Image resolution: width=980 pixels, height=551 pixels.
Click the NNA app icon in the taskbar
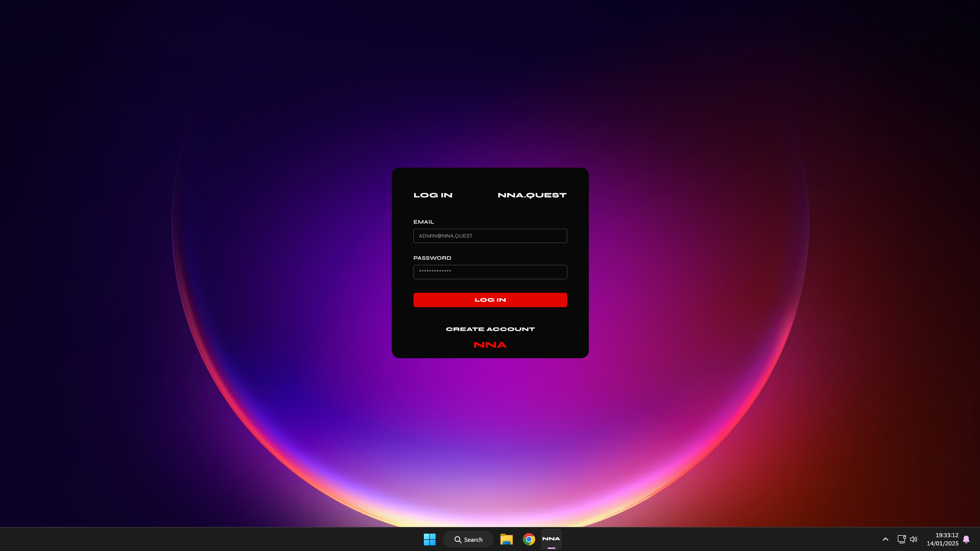click(x=551, y=539)
